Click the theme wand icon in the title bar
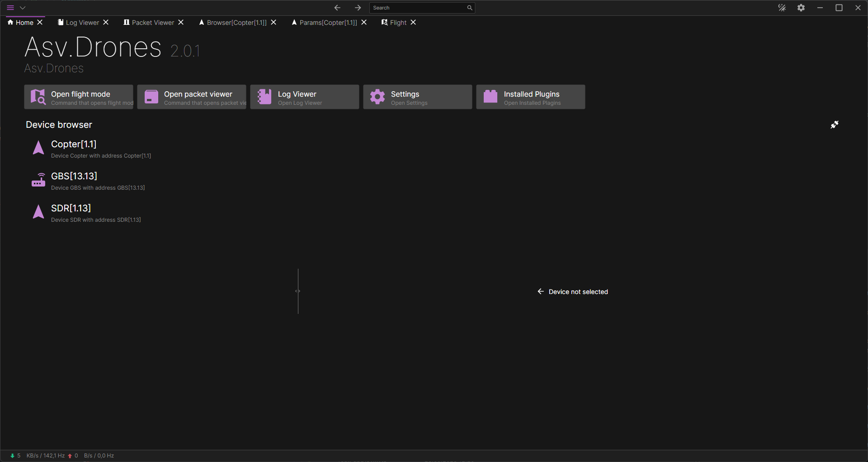The image size is (868, 462). pyautogui.click(x=782, y=8)
